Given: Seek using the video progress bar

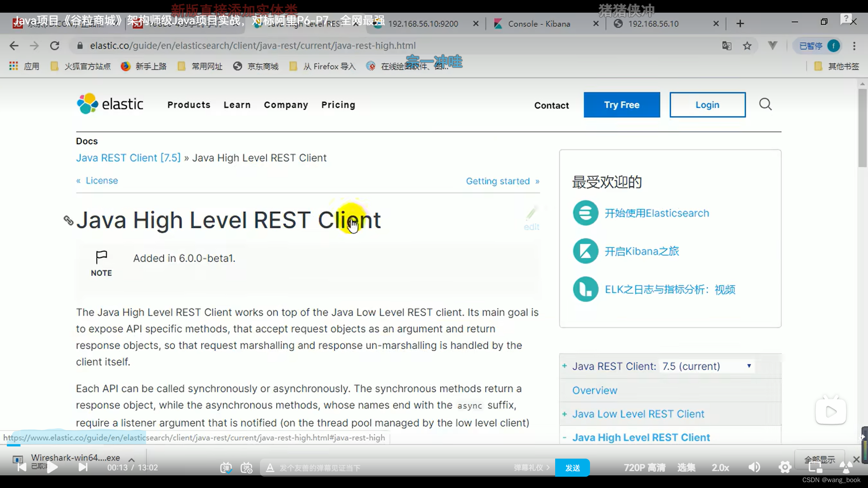Looking at the screenshot, I should click(x=434, y=445).
